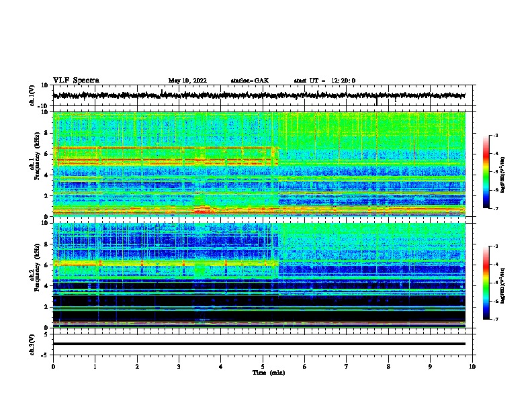Screen dimensions: 532x411
Task: Click time-axis tick label 2
Action: 137,367
